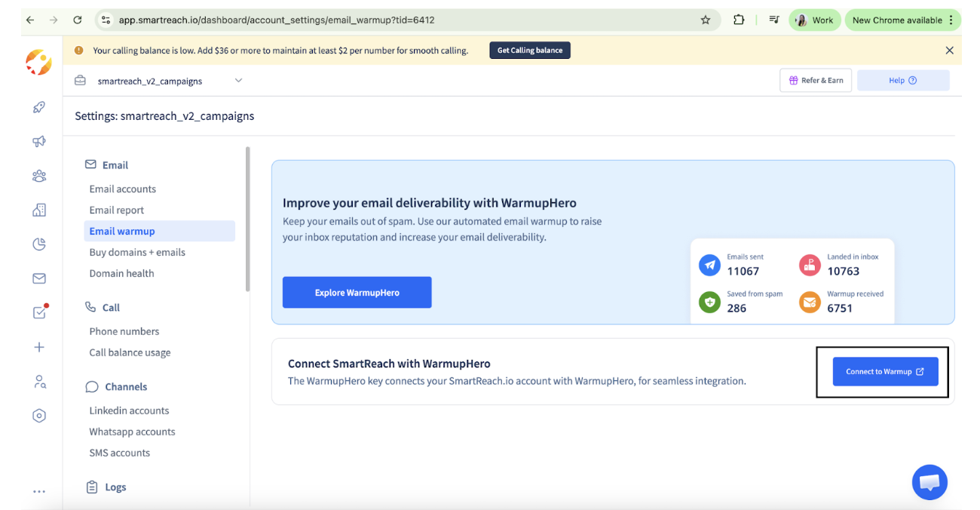Viewport: 980px width, 510px height.
Task: Click the Emails sent 11067 stat
Action: tap(731, 265)
